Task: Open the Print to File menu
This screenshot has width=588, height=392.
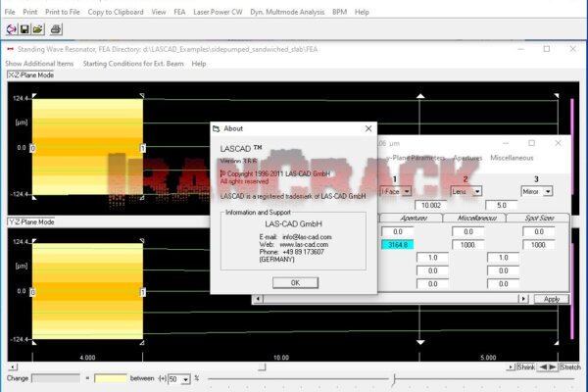Action: tap(63, 12)
